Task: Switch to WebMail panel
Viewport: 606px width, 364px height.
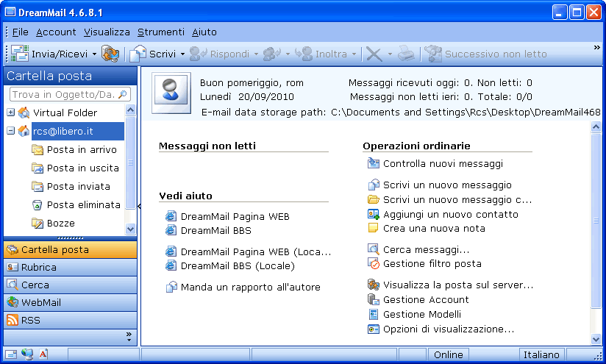Action: [71, 302]
